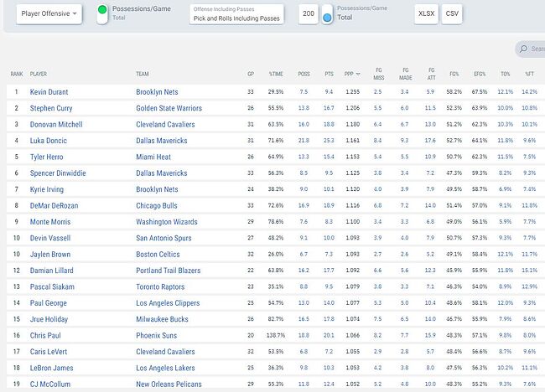Screen dimensions: 545x392
Task: Sort table by %FT column header
Action: [529, 74]
